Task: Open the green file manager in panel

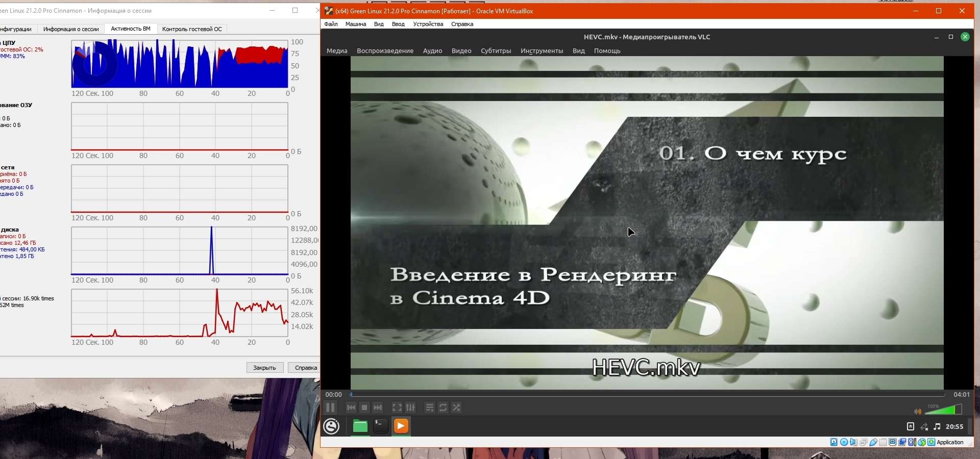Action: tap(360, 426)
